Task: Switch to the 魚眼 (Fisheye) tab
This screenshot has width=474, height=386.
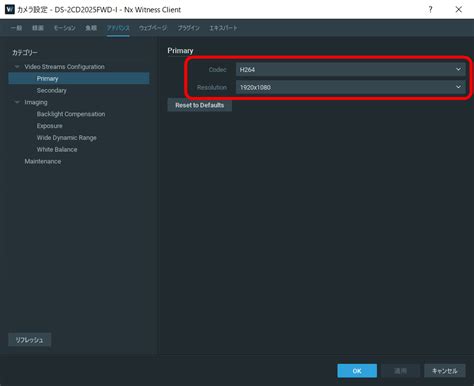Action: click(x=91, y=28)
